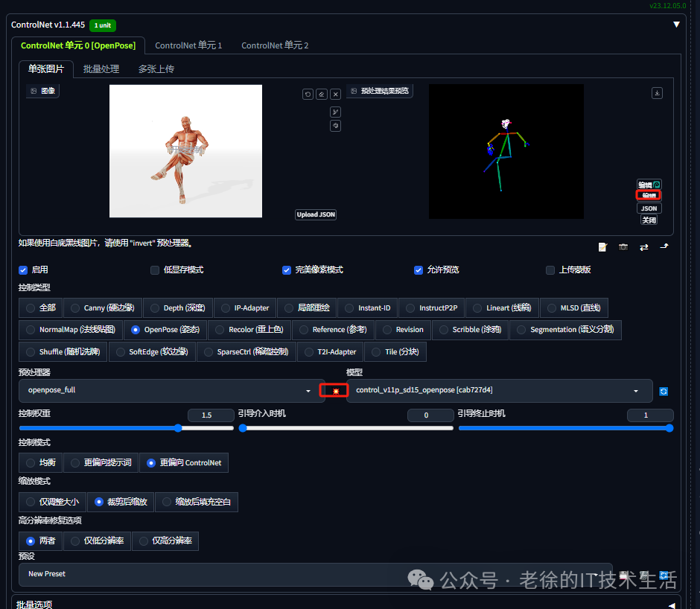Viewport: 700px width, 609px height.
Task: Select the Canny (硬边缘) control type
Action: coord(102,308)
